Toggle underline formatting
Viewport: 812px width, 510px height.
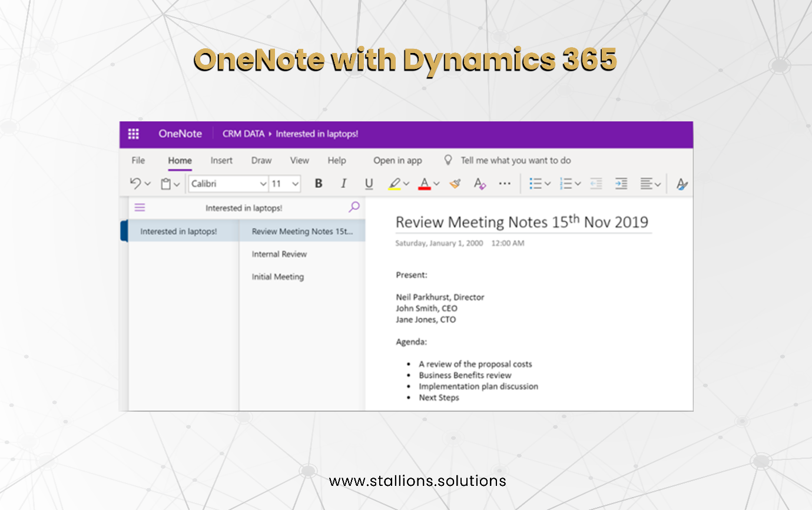[x=369, y=184]
